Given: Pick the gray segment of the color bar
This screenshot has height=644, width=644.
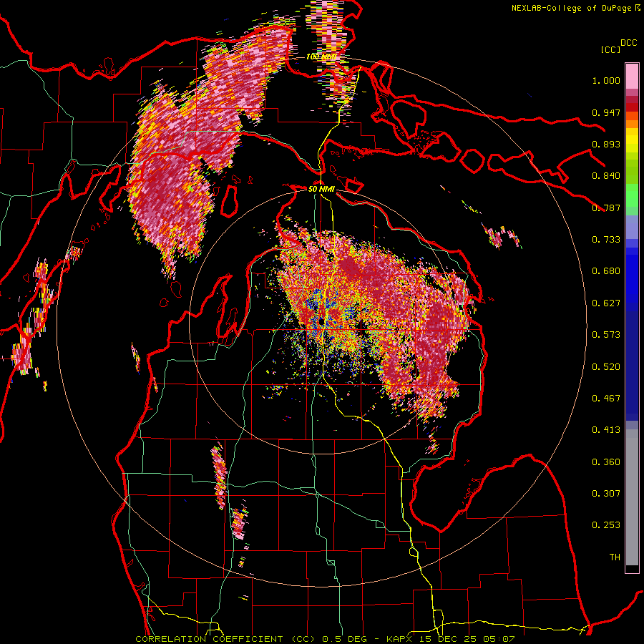Looking at the screenshot, I should [x=632, y=497].
